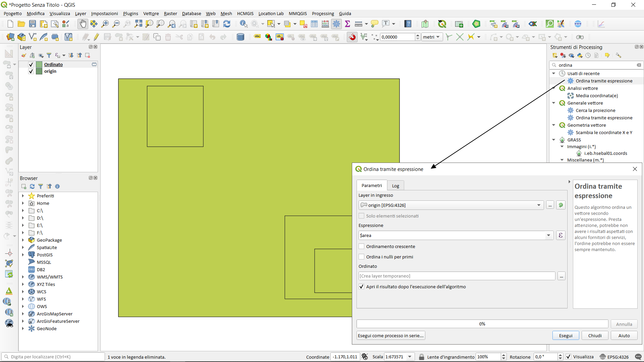
Task: Collapse the Generale vettore group
Action: [554, 103]
